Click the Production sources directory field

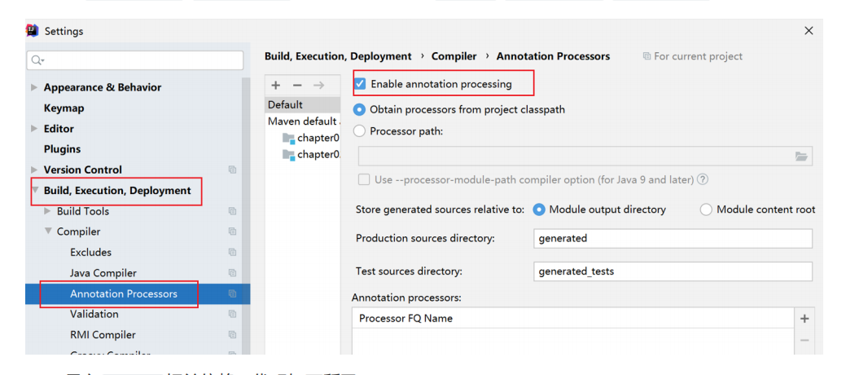(673, 238)
